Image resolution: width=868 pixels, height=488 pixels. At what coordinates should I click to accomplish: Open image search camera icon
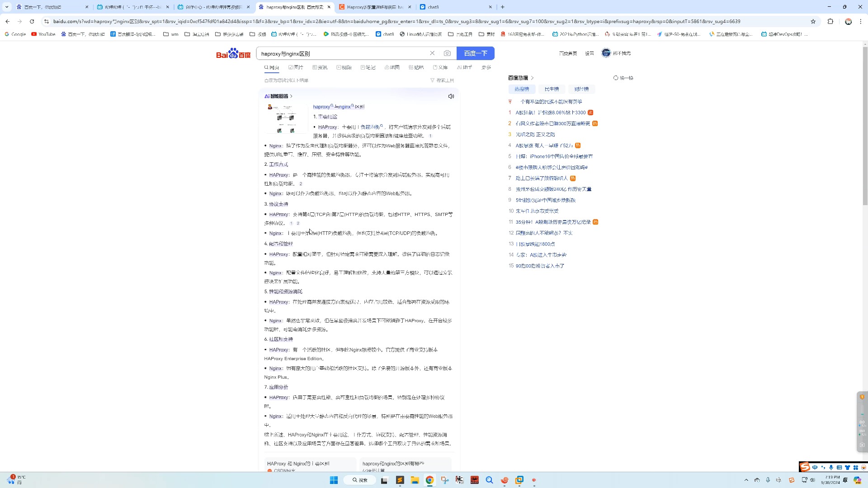click(x=447, y=53)
